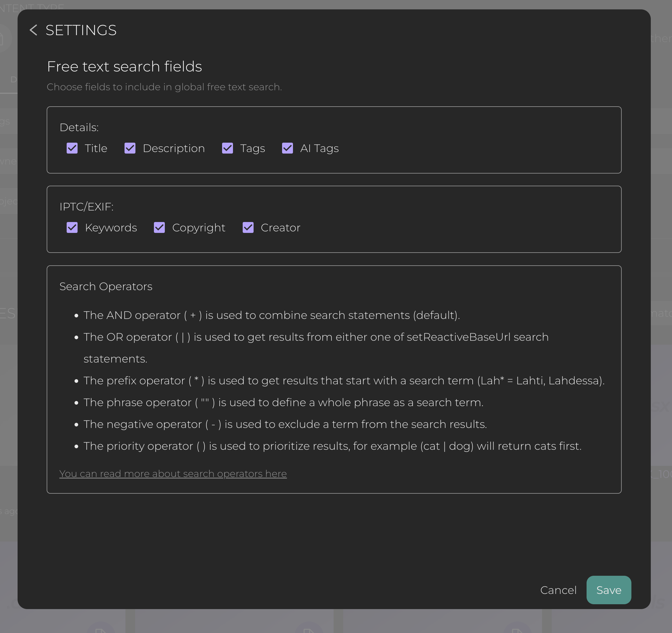Open the read more about search operators link

(x=173, y=474)
